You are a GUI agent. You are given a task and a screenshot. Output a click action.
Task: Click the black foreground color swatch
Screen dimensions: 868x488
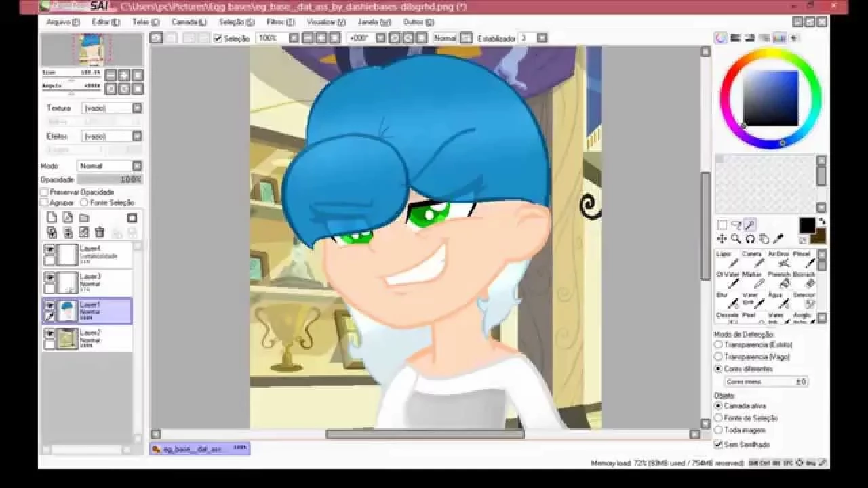(x=806, y=226)
